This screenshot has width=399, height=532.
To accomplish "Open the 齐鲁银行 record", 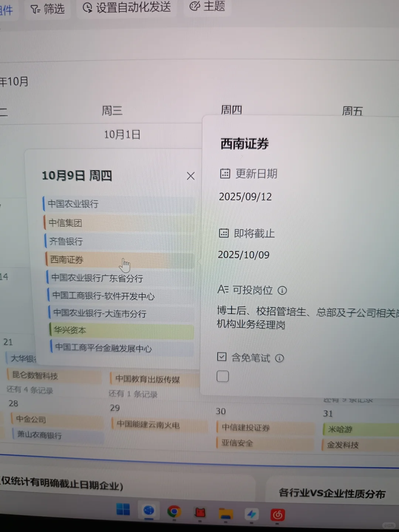I will (x=119, y=241).
